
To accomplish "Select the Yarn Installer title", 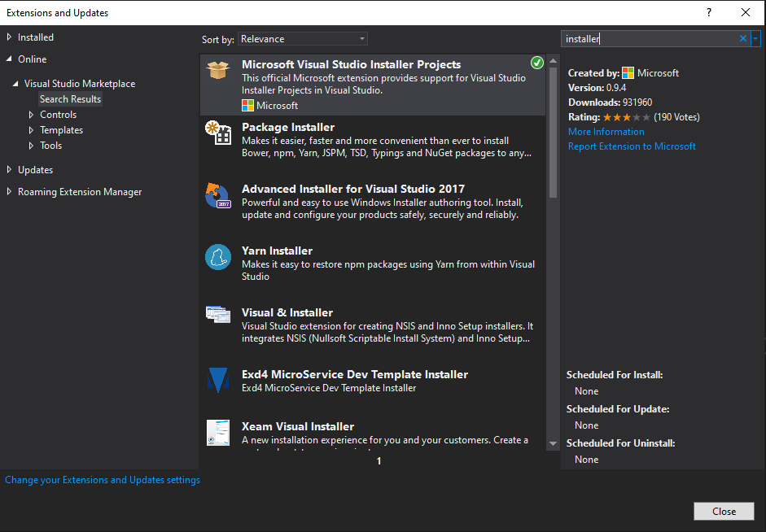I will point(277,251).
